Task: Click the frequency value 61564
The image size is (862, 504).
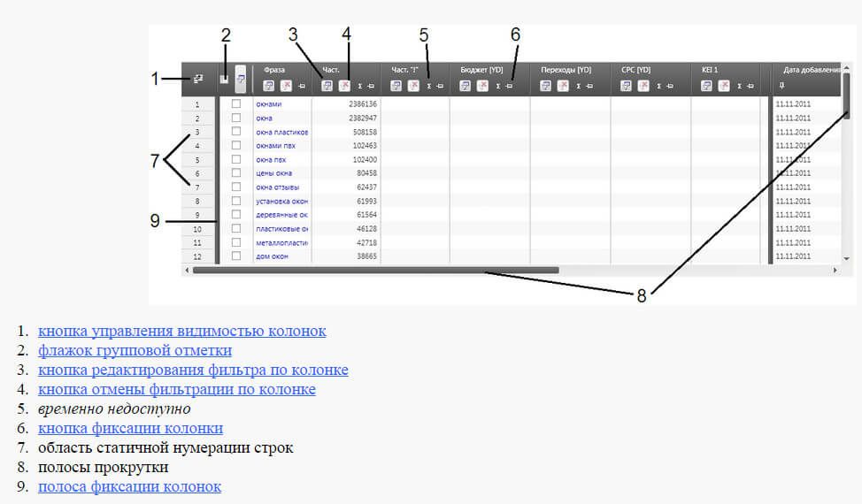Action: tap(366, 215)
